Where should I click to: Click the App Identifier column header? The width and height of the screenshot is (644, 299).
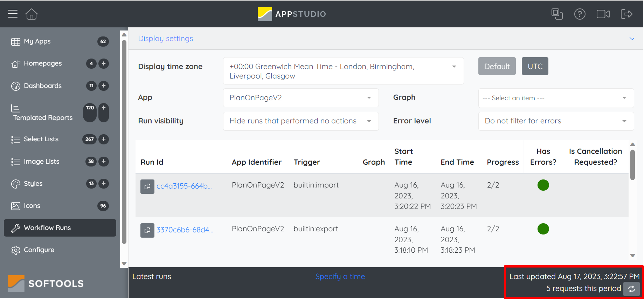pos(257,162)
